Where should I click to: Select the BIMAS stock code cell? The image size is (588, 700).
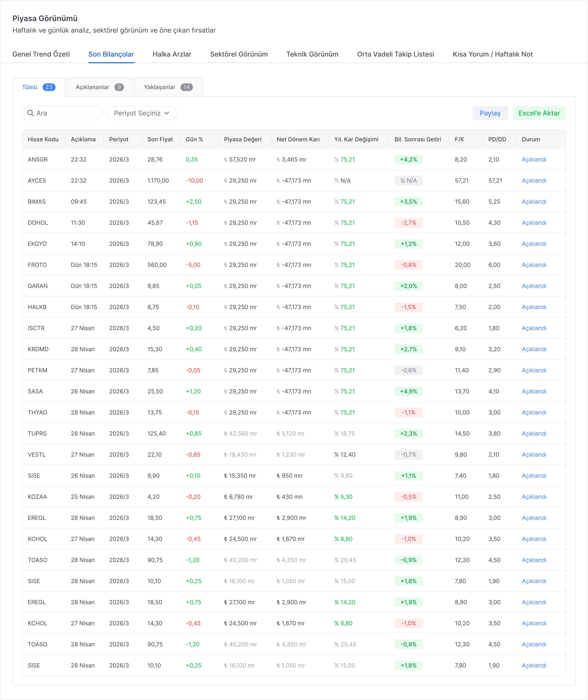[37, 201]
